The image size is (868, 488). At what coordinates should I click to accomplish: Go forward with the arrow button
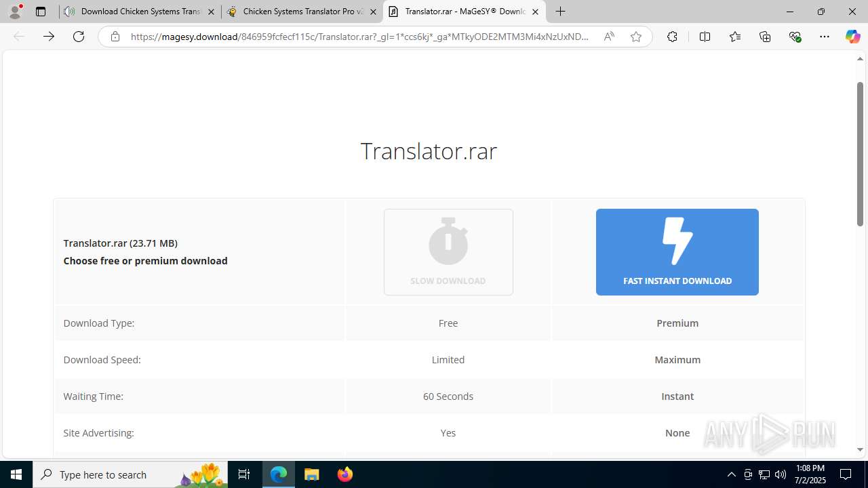[x=49, y=37]
